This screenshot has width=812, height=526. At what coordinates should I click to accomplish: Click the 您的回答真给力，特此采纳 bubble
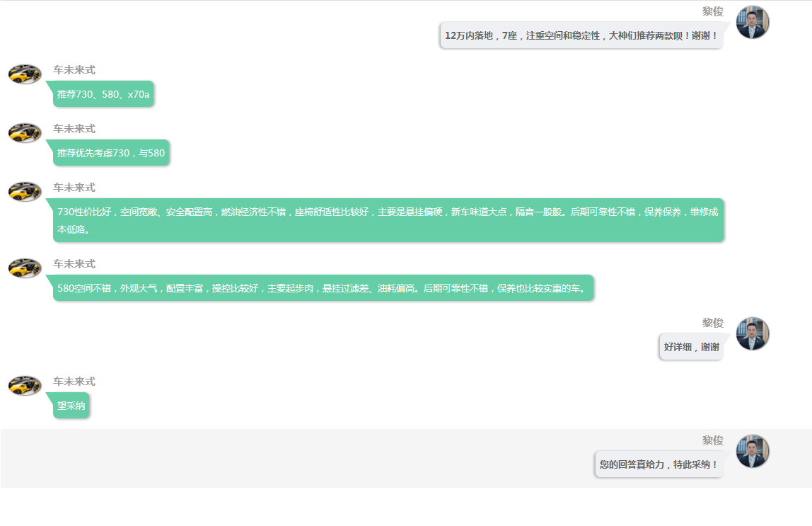659,464
